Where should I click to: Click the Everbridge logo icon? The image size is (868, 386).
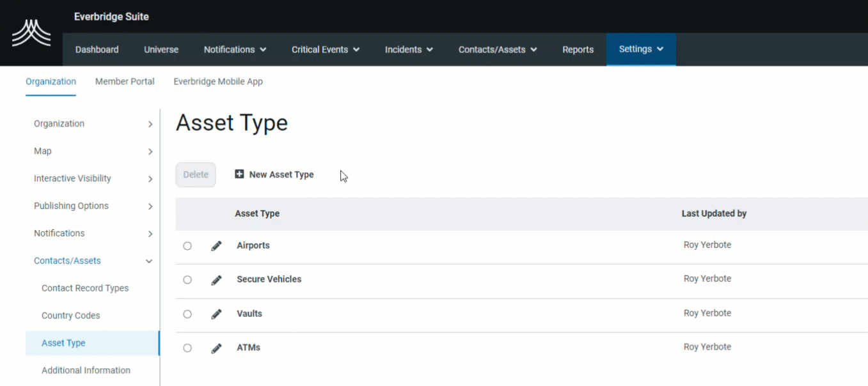point(31,33)
